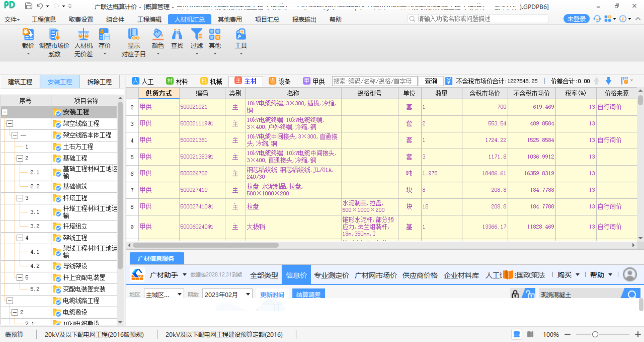Open the 帮助 dropdown in 广材 panel
Screen dimensions: 644x342
point(601,275)
